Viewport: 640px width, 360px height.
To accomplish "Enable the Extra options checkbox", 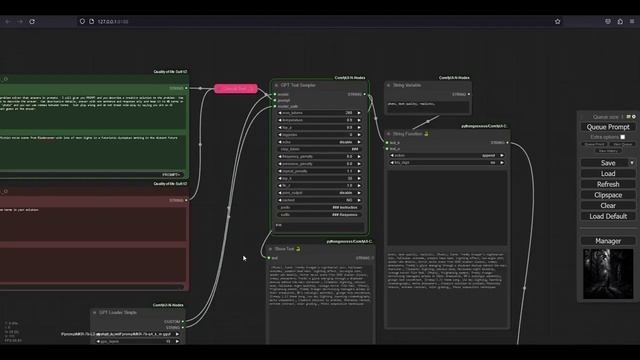I will coord(622,137).
